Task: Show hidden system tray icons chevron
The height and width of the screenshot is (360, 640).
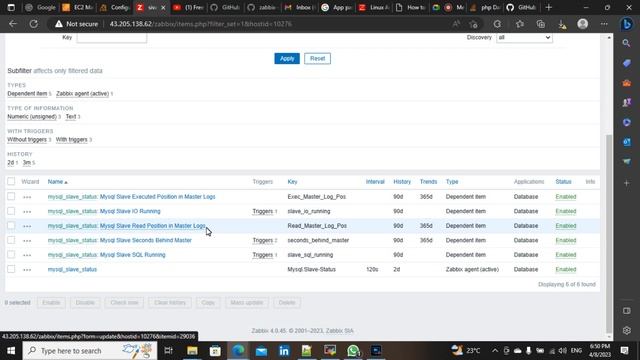Action: click(495, 351)
